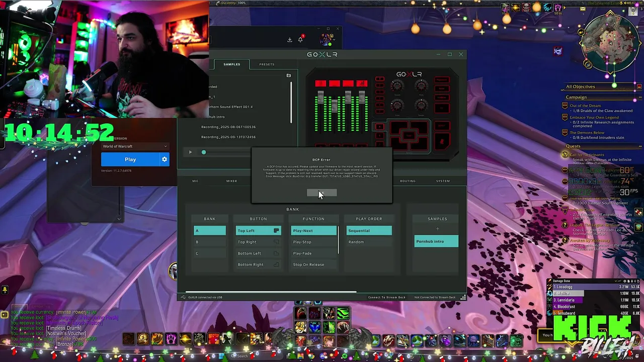
Task: Click the first channel fader on device
Action: (320, 97)
